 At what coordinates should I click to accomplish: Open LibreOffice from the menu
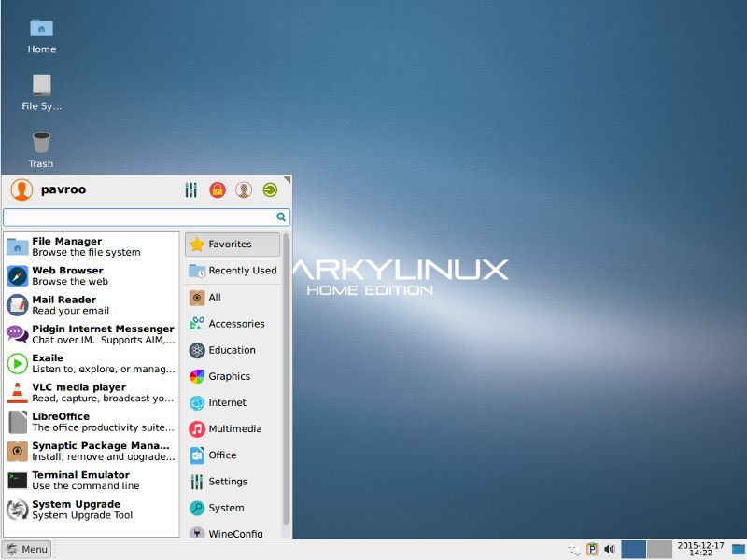pos(91,421)
